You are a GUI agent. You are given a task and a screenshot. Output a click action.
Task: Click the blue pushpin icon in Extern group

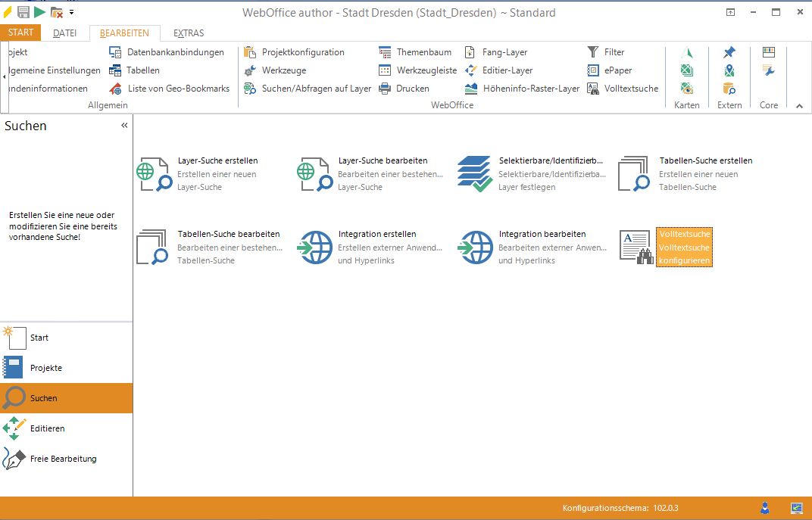[729, 52]
